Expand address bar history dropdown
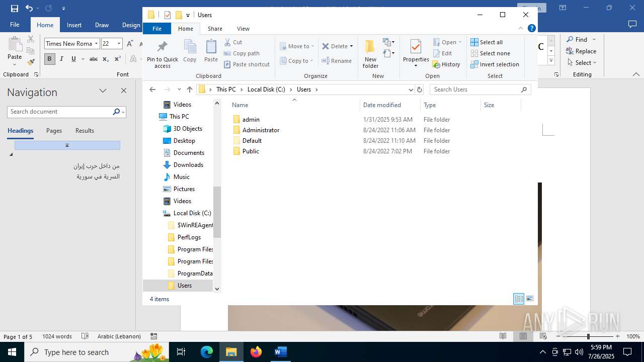 coord(411,89)
